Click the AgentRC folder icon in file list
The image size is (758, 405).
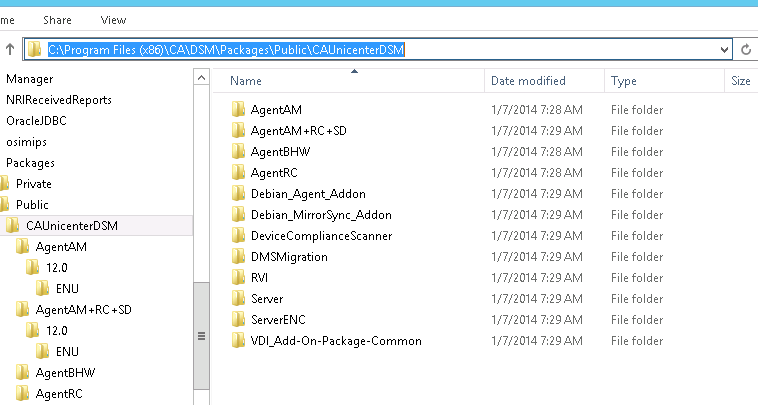238,173
